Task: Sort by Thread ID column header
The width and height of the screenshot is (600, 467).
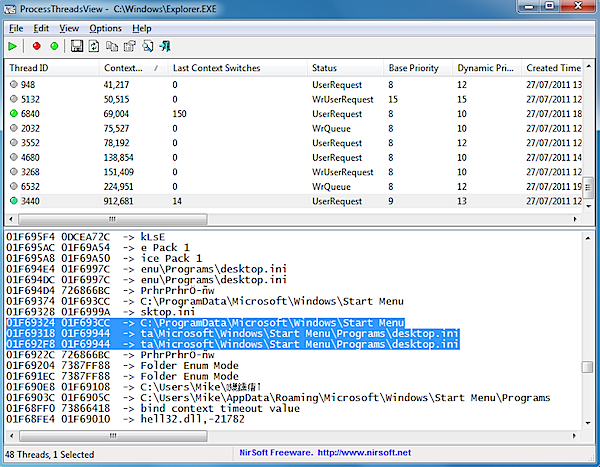Action: pos(52,68)
